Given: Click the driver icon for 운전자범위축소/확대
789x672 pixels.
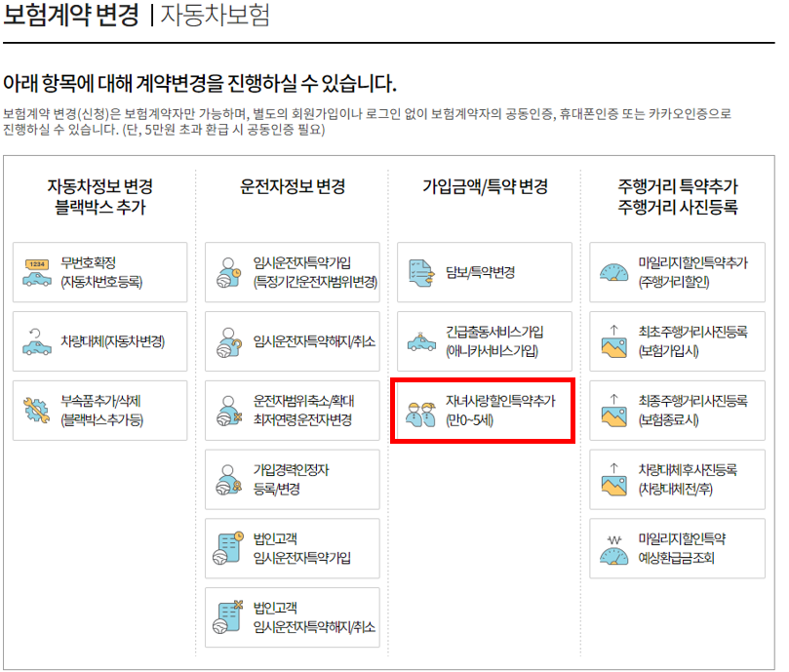Looking at the screenshot, I should click(x=229, y=411).
